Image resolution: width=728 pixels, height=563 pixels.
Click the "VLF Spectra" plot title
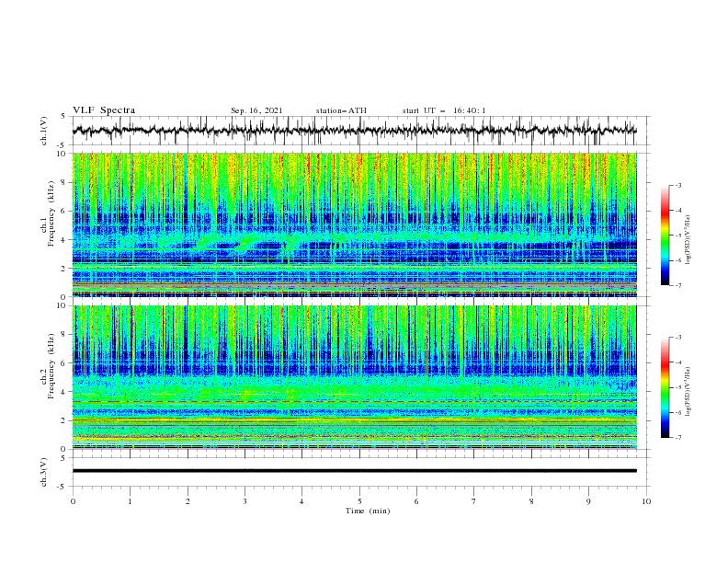coord(104,110)
